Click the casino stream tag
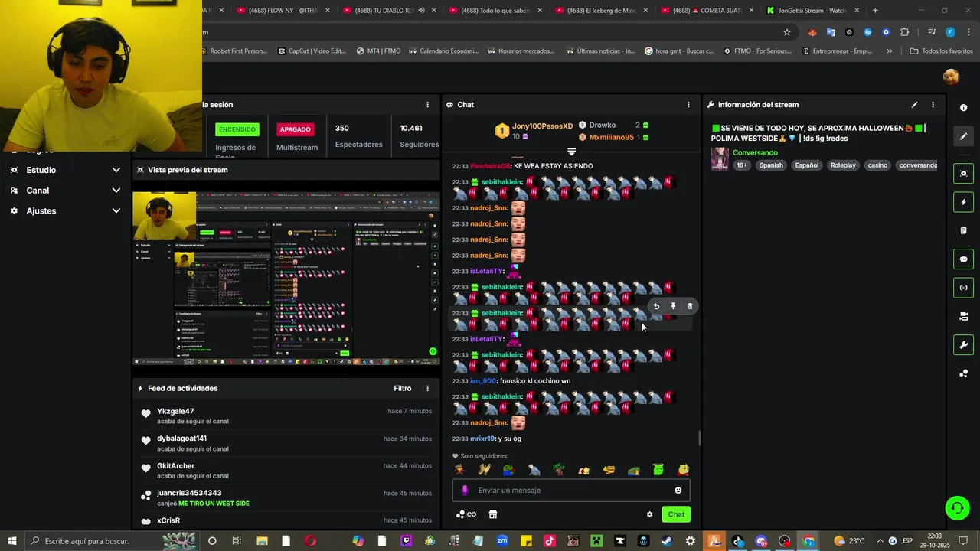 (x=877, y=165)
